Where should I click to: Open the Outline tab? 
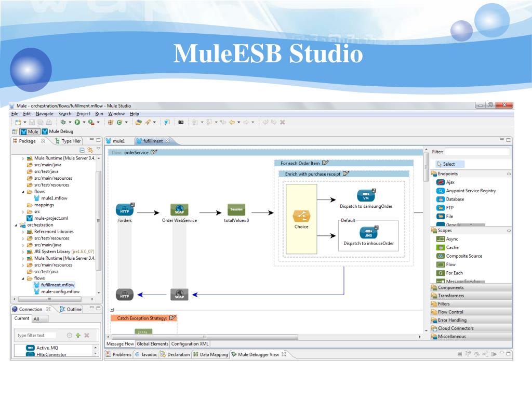point(71,309)
